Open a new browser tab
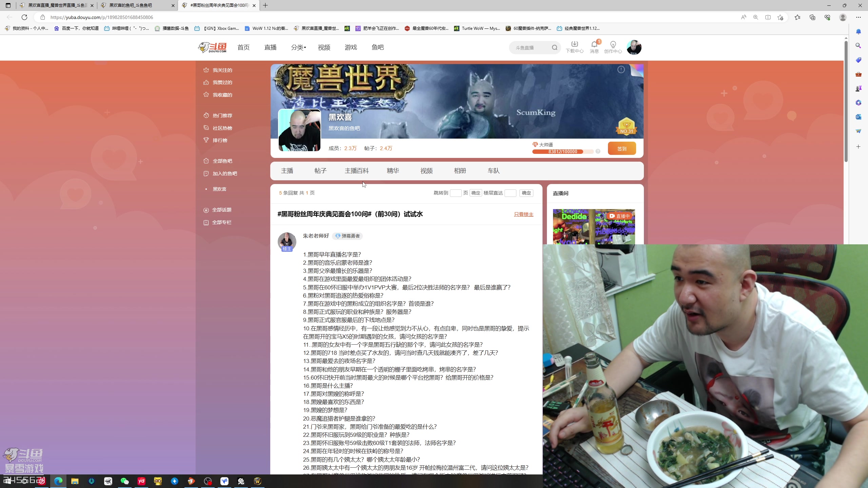The image size is (868, 488). (265, 5)
